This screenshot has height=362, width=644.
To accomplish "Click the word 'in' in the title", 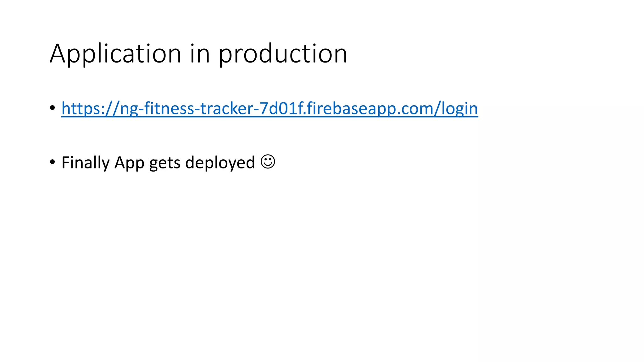I will (200, 53).
